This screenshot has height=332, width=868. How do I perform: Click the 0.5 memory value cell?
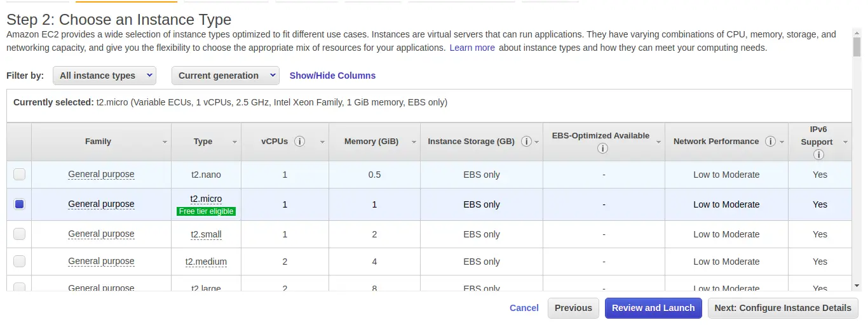click(374, 175)
